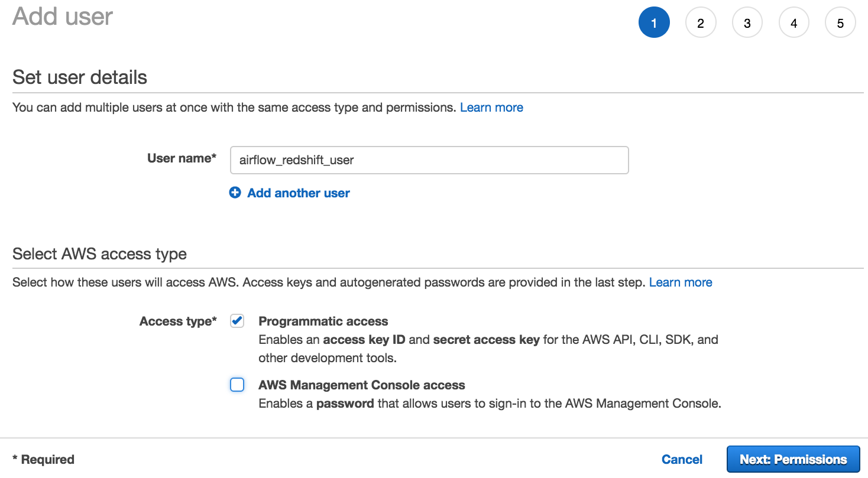This screenshot has width=868, height=478.
Task: Click inside the User name input field
Action: (429, 160)
